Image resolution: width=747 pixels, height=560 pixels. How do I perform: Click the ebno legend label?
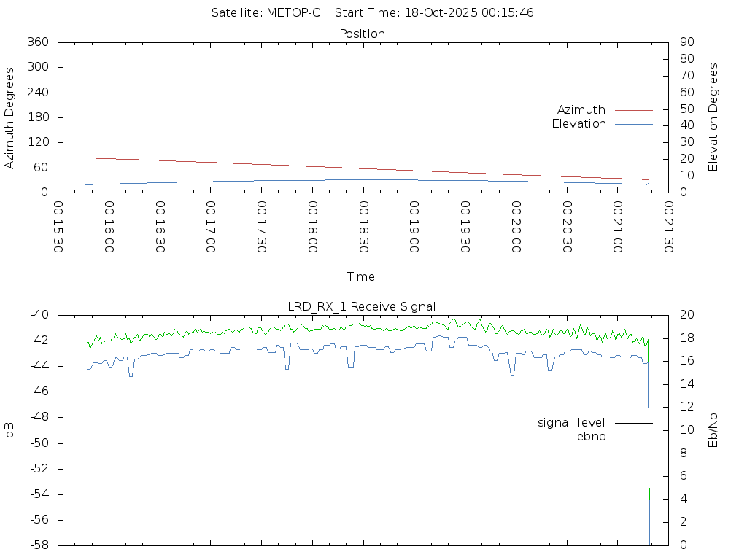pyautogui.click(x=591, y=437)
